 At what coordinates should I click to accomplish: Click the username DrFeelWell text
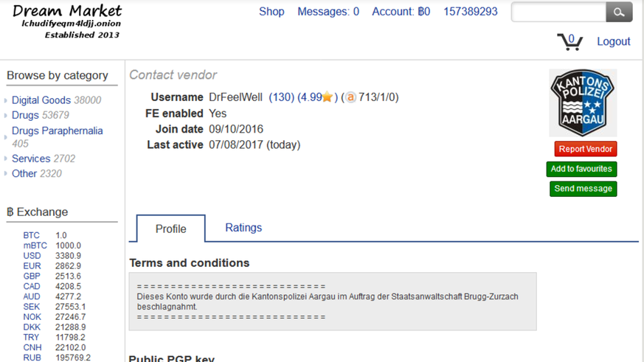click(235, 97)
